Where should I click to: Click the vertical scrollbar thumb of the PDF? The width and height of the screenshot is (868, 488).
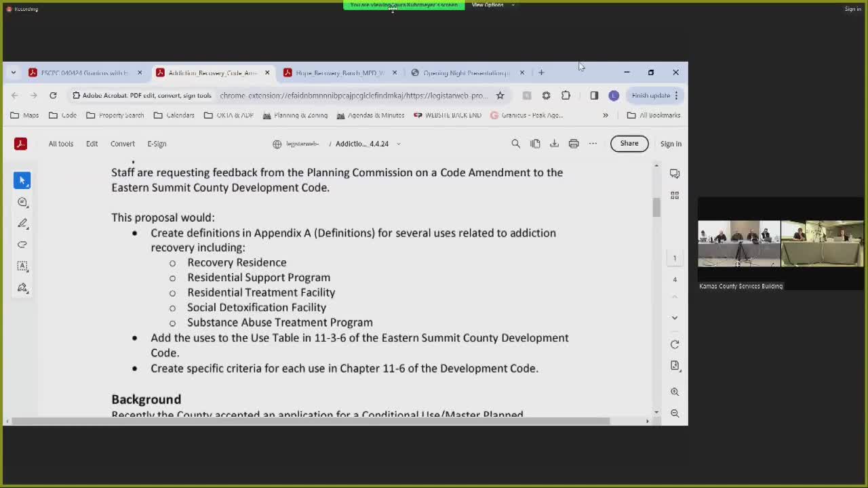click(x=656, y=207)
